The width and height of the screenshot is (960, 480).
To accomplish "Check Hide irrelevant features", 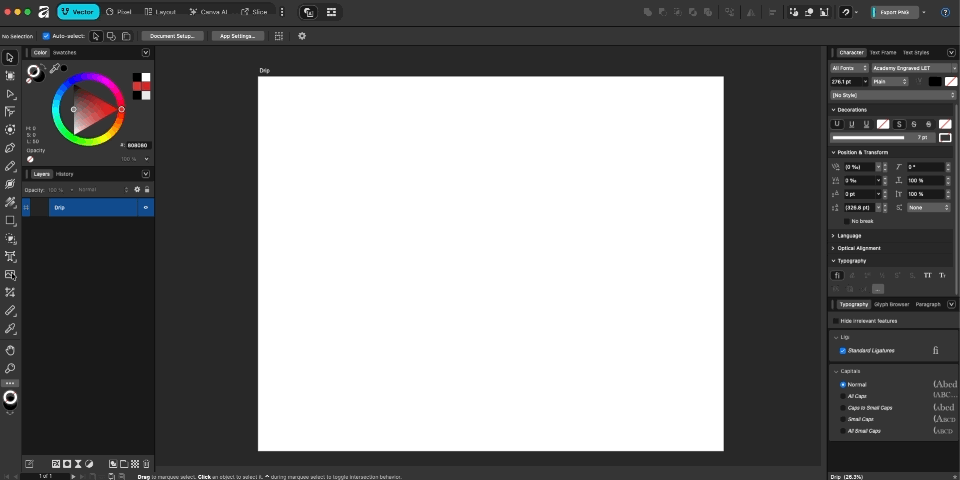I will tap(836, 321).
